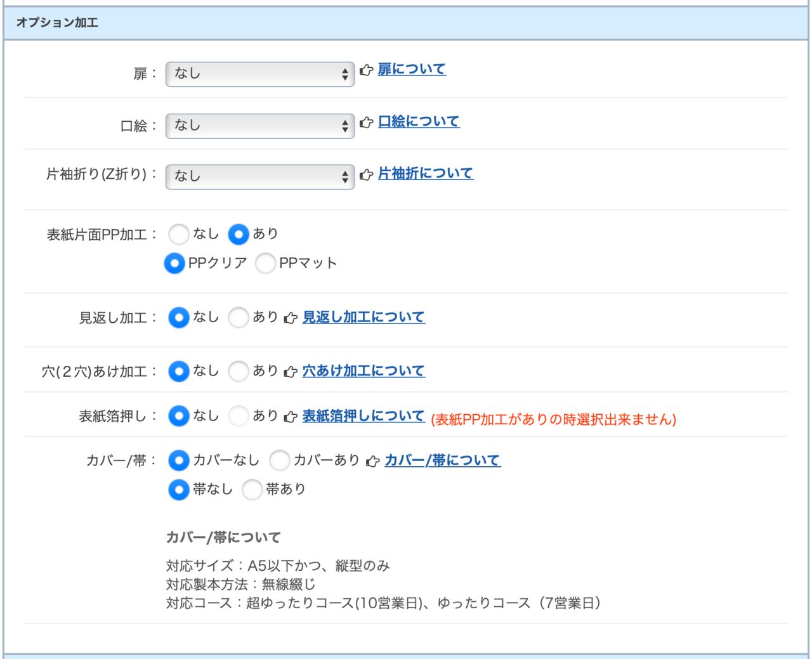
Task: Click the hand icon before 穴あけ加工について
Action: click(291, 372)
